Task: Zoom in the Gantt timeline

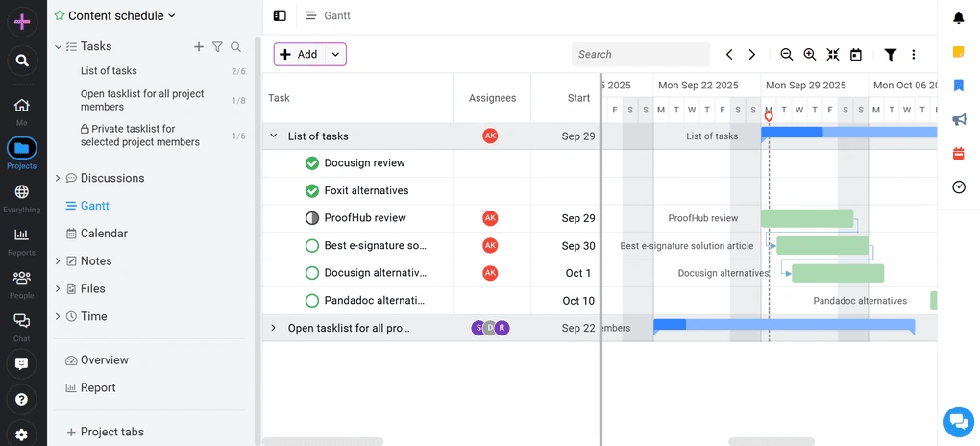Action: tap(810, 55)
